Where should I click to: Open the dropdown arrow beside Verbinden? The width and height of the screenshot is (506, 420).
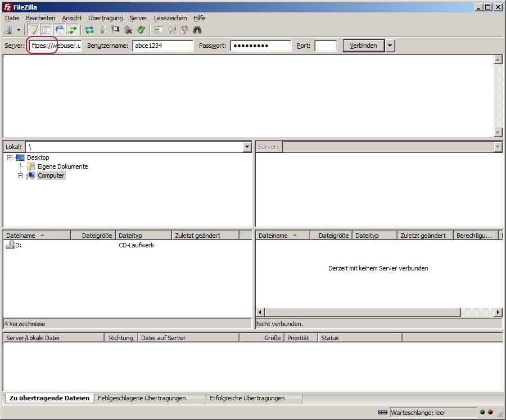390,46
